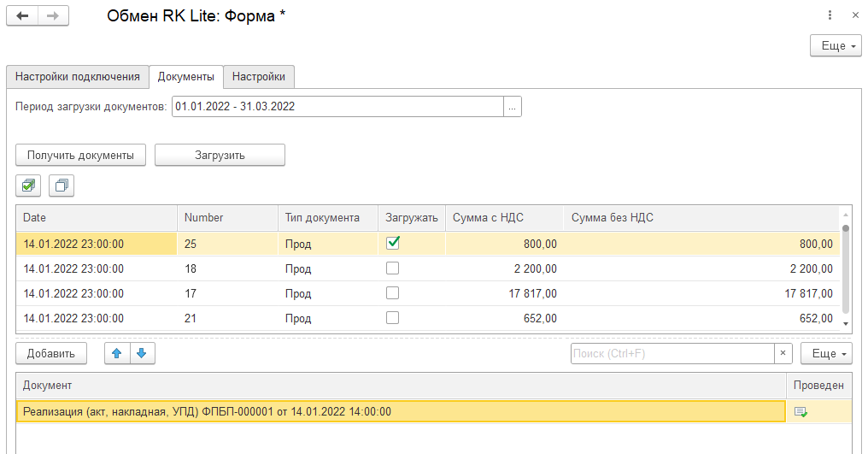This screenshot has width=868, height=454.
Task: Open the three-dot window menu
Action: (830, 15)
